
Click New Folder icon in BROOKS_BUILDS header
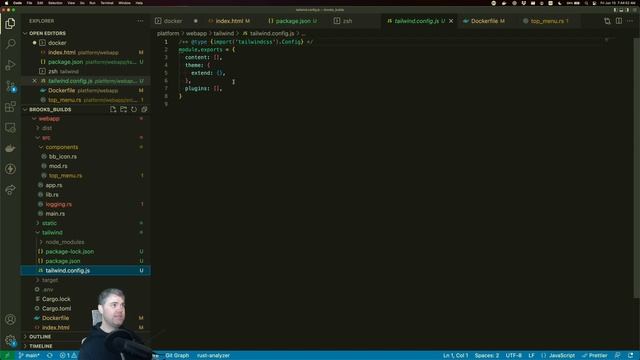pyautogui.click(x=123, y=109)
